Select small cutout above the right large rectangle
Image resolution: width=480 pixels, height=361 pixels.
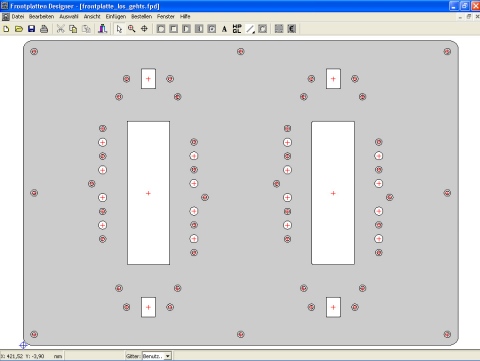333,79
